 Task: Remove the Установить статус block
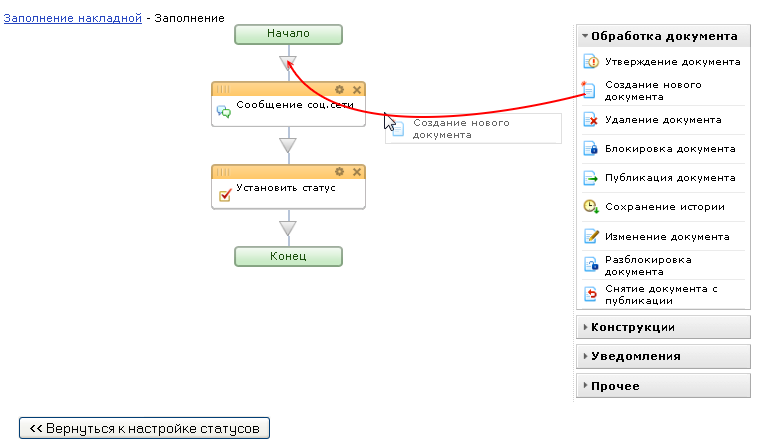[357, 172]
